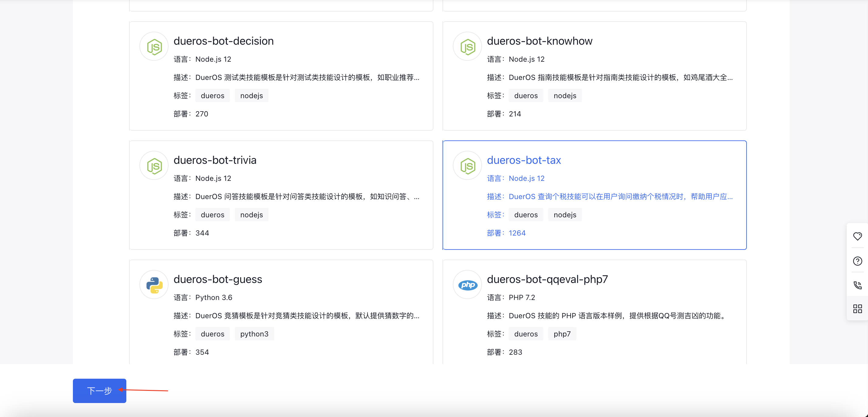Image resolution: width=868 pixels, height=417 pixels.
Task: Click the Node.js icon of dueros-bot-knowhow
Action: click(x=467, y=47)
